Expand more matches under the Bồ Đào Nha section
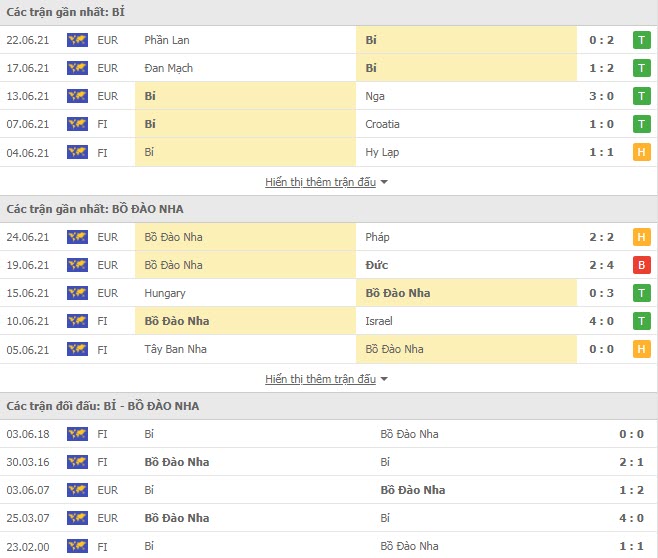This screenshot has width=658, height=558. point(320,379)
